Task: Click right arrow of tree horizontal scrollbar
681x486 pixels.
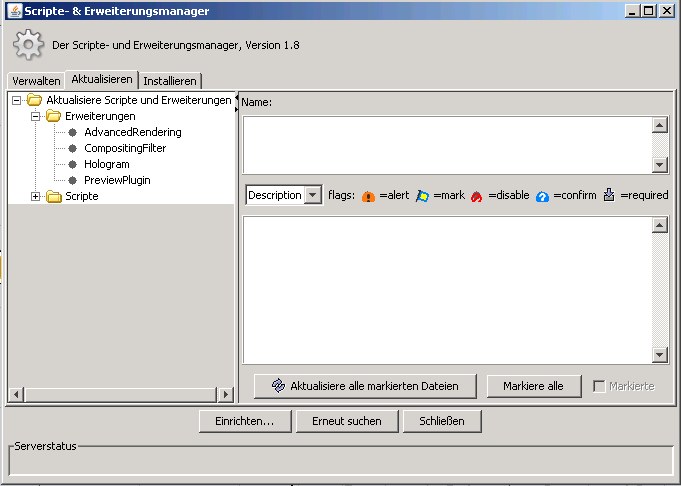Action: pos(225,394)
